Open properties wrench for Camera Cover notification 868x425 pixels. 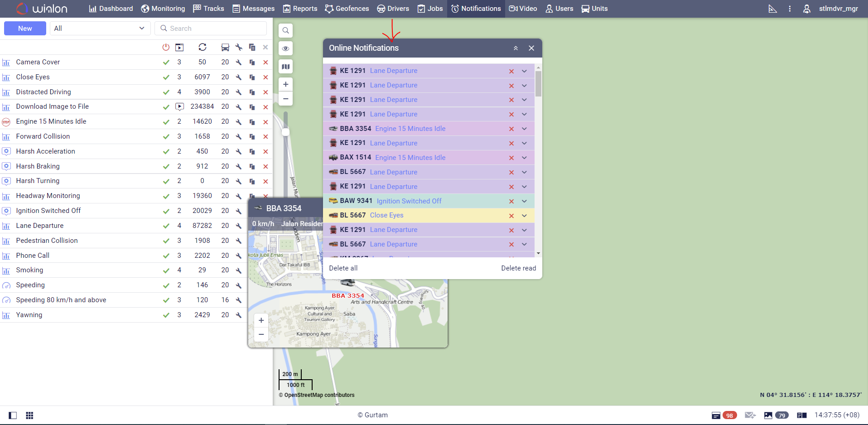click(239, 63)
